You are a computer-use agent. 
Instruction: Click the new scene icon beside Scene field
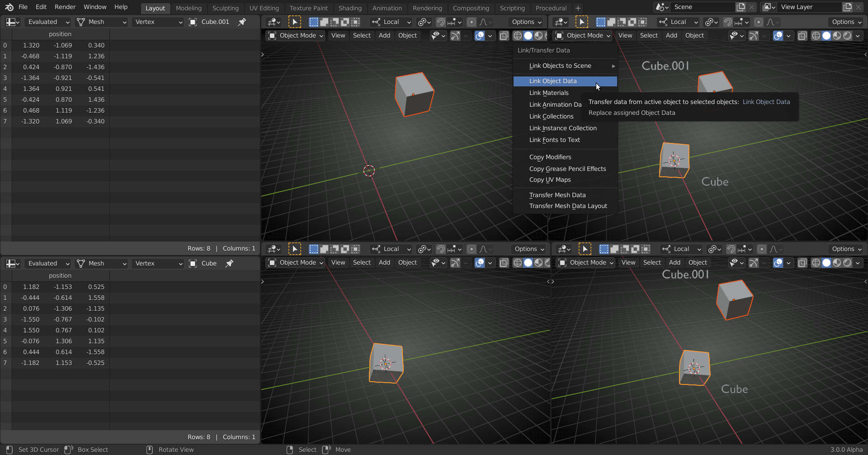tap(741, 7)
